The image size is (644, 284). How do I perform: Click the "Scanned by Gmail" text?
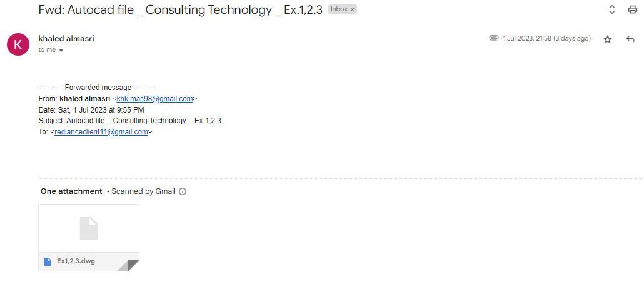click(143, 191)
